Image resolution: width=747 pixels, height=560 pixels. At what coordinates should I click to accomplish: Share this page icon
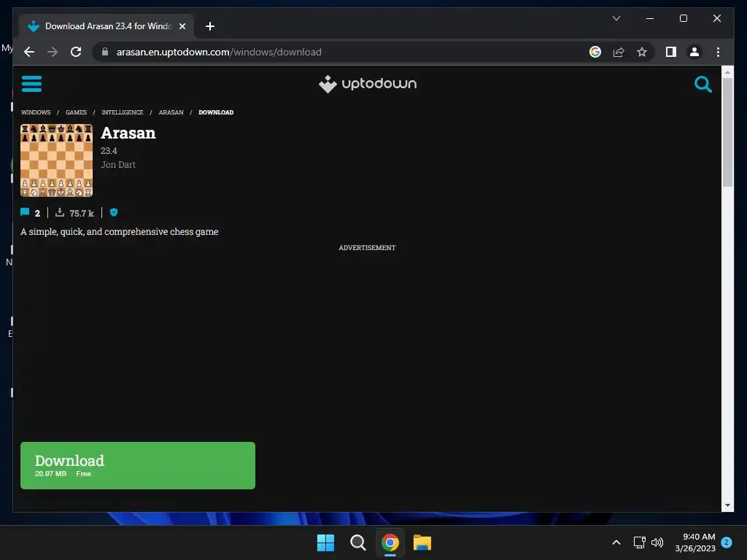click(x=619, y=52)
